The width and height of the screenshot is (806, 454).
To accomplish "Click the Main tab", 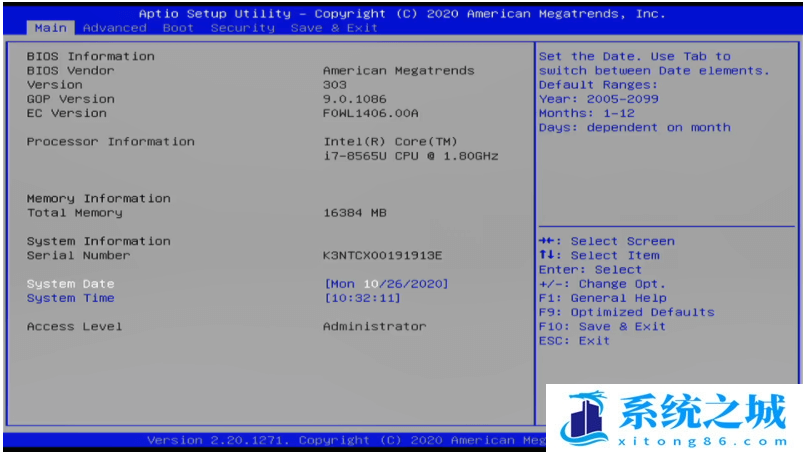I will pos(50,28).
